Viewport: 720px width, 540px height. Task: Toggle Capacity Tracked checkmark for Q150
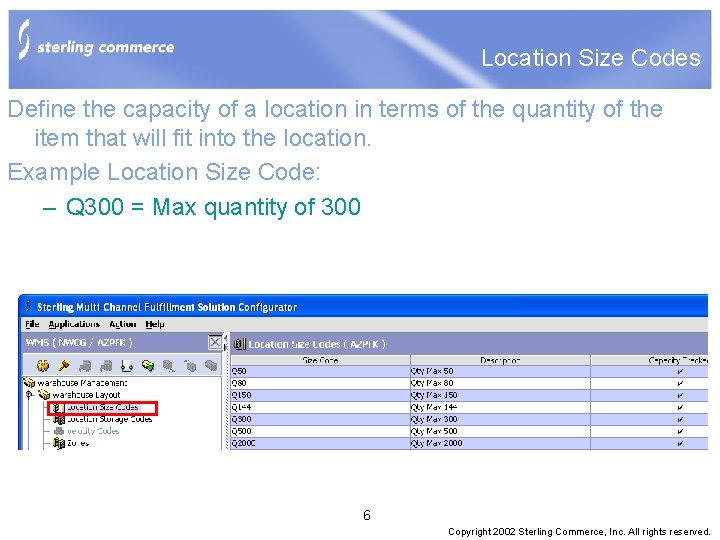click(680, 395)
